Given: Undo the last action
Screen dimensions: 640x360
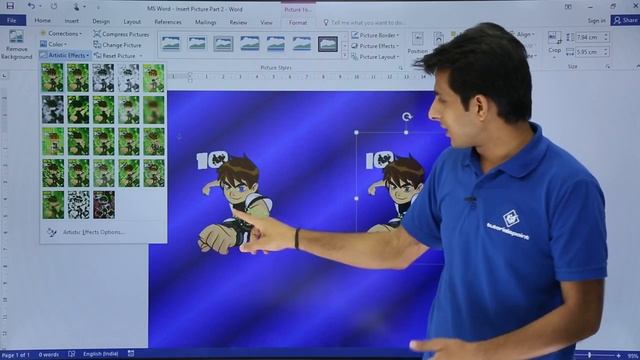Looking at the screenshot, I should [x=31, y=6].
